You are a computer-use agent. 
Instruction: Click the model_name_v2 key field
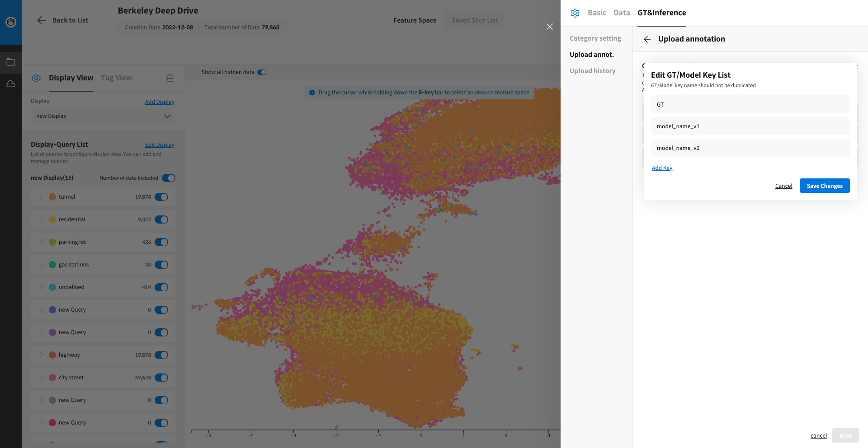pos(750,148)
